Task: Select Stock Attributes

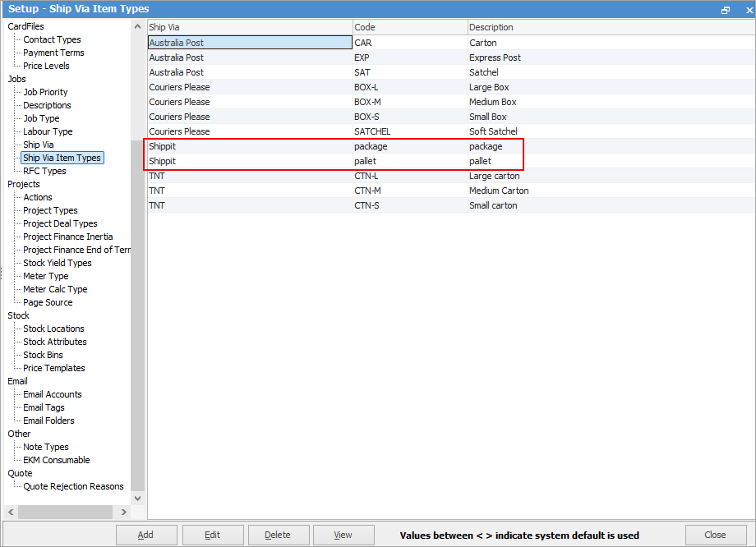Action: (x=55, y=342)
